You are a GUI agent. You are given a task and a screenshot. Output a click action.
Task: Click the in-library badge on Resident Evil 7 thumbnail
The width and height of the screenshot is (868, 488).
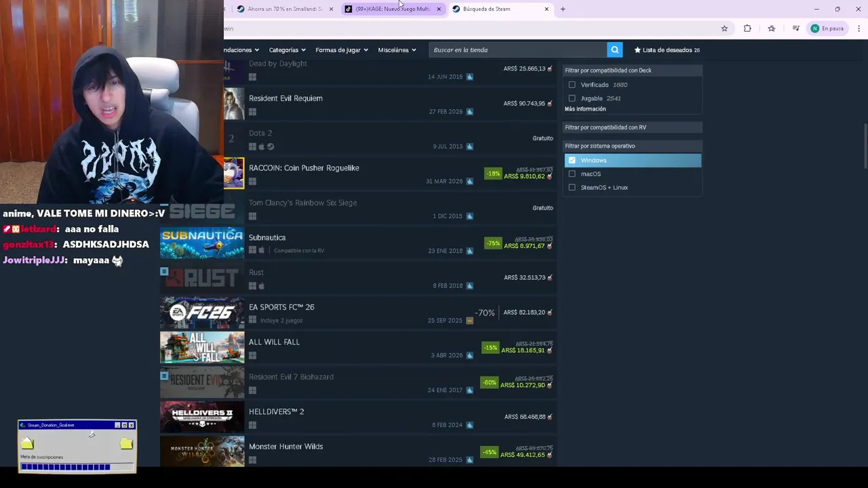(164, 375)
